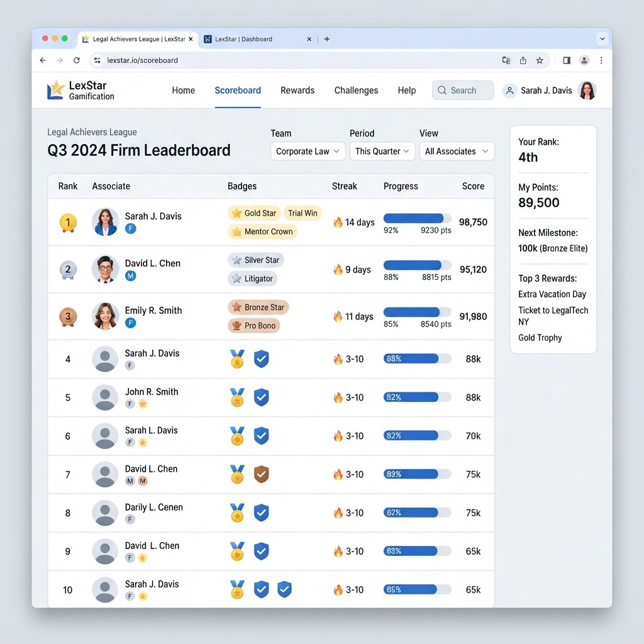Viewport: 644px width, 644px height.
Task: Open the browser three-dot menu
Action: tap(601, 60)
